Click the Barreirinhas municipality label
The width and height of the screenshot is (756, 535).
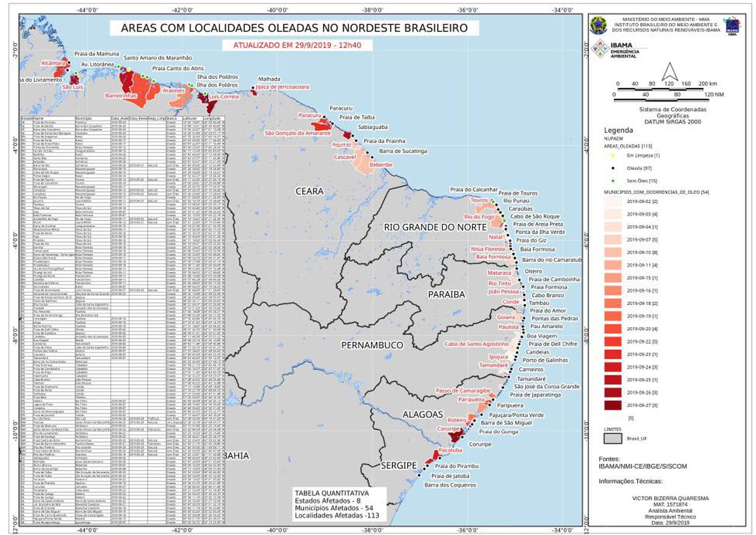(x=121, y=96)
